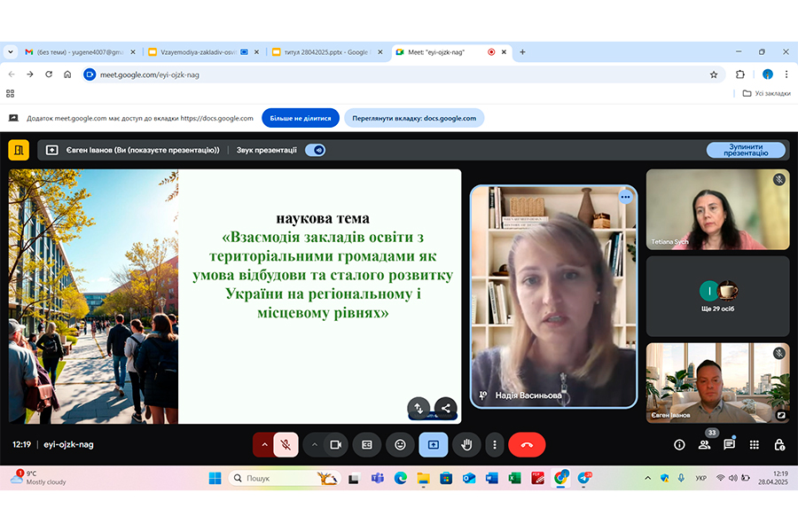Reload the Meet page

pos(49,74)
